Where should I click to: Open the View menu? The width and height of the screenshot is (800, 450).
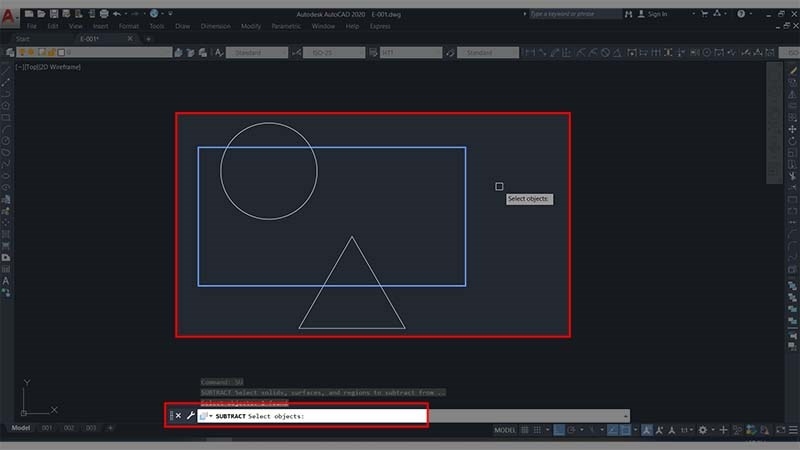pyautogui.click(x=76, y=26)
